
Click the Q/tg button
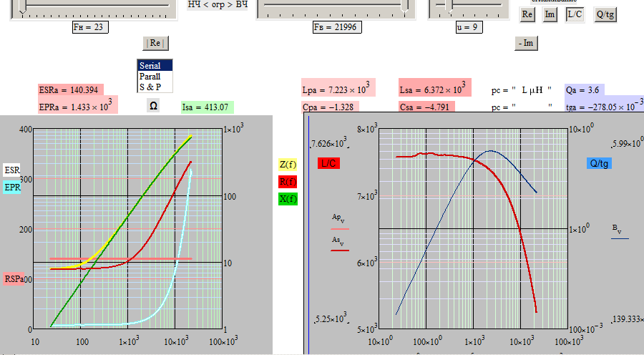605,15
